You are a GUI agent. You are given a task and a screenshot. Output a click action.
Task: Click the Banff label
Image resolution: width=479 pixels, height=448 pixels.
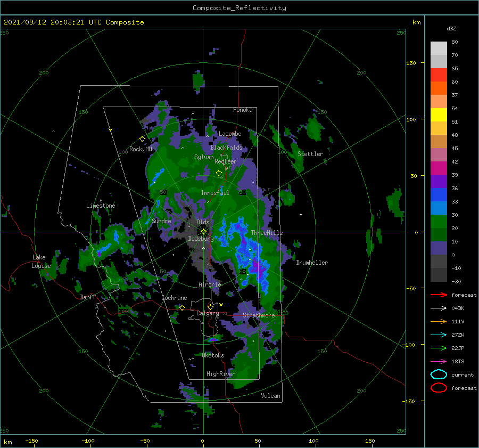coord(88,297)
